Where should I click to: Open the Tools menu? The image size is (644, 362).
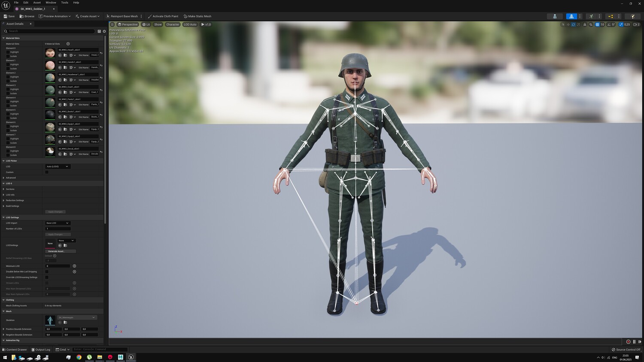(x=64, y=3)
